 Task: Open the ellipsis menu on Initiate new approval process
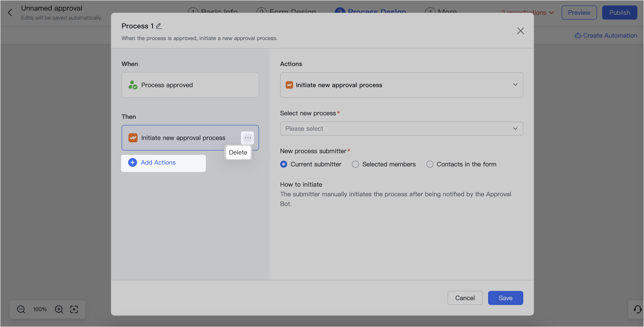[x=247, y=138]
